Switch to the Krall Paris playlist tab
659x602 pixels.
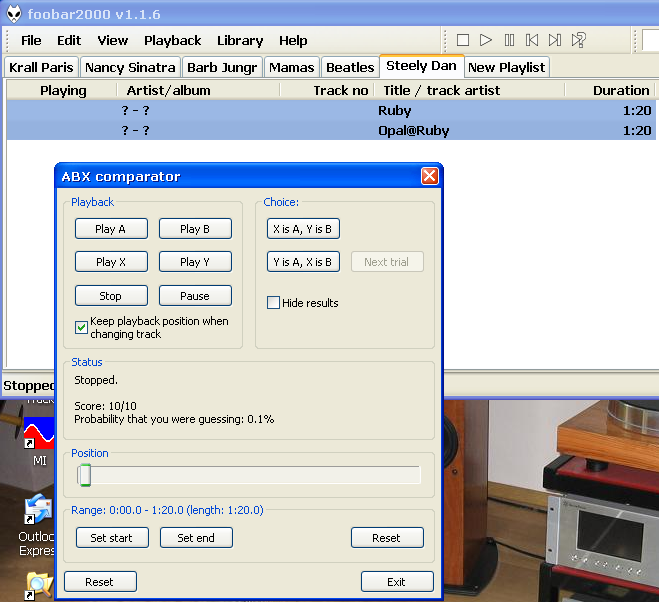coord(41,67)
